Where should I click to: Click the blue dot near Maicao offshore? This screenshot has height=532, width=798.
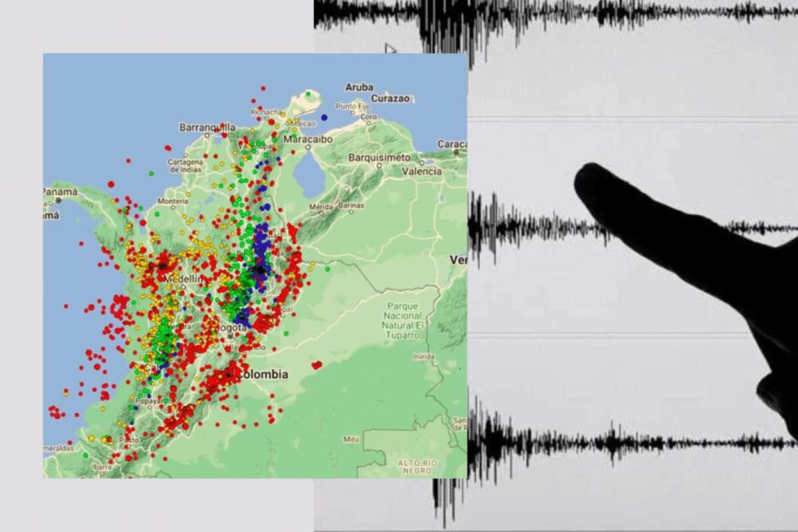point(324,117)
